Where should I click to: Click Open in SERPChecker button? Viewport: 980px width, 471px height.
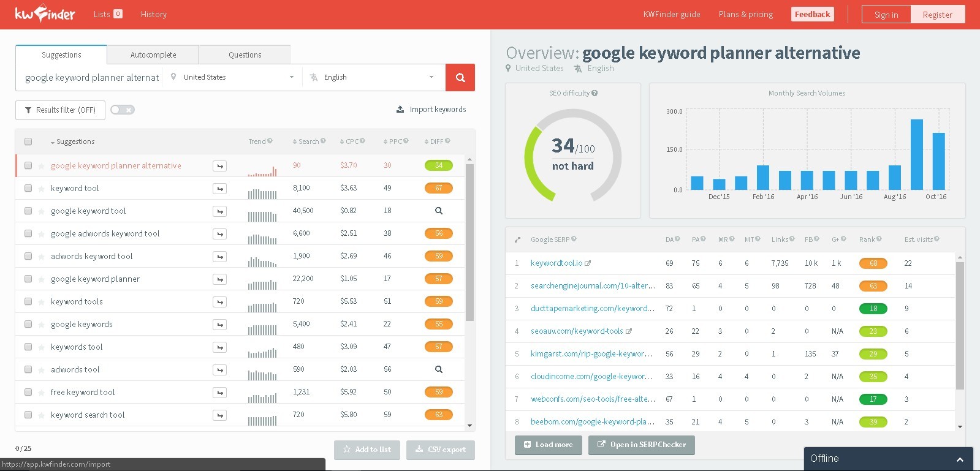pyautogui.click(x=642, y=445)
